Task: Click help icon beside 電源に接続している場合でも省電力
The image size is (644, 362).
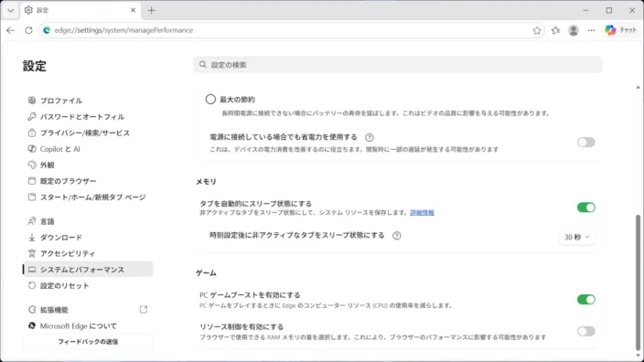Action: pos(370,137)
